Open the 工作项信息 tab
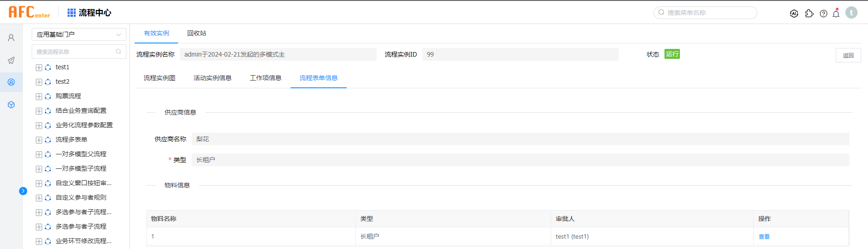 265,78
